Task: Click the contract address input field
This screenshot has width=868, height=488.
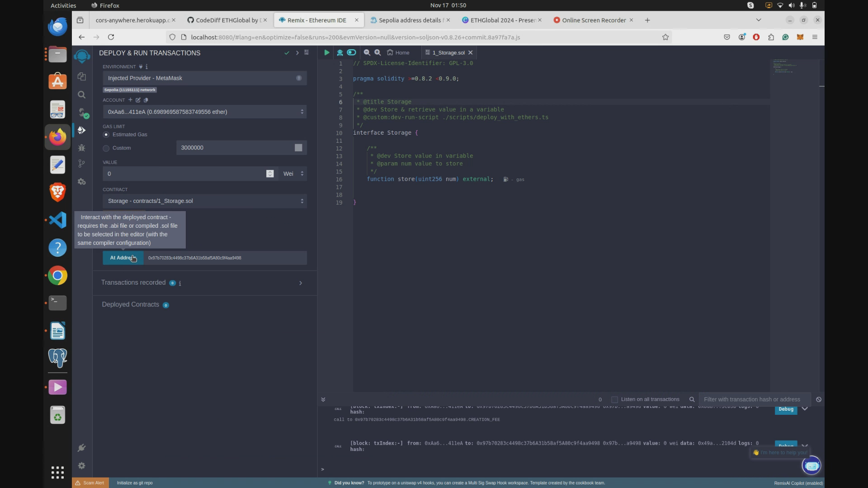Action: pyautogui.click(x=225, y=258)
